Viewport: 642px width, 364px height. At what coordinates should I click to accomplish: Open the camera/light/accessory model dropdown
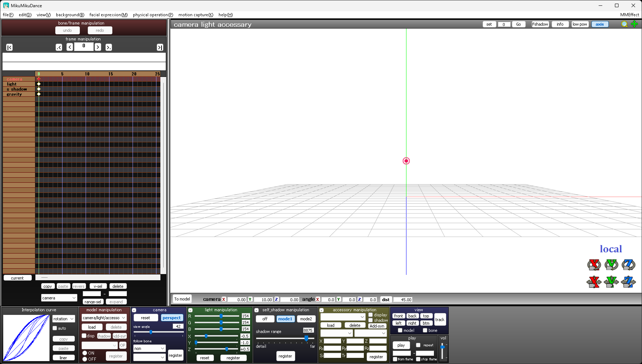(104, 318)
